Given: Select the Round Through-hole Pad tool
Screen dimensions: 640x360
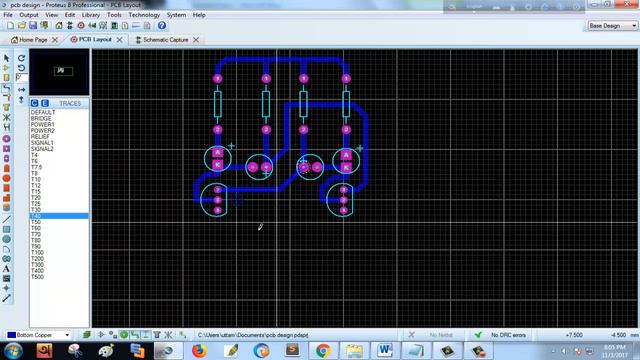Looking at the screenshot, I should point(7,139).
